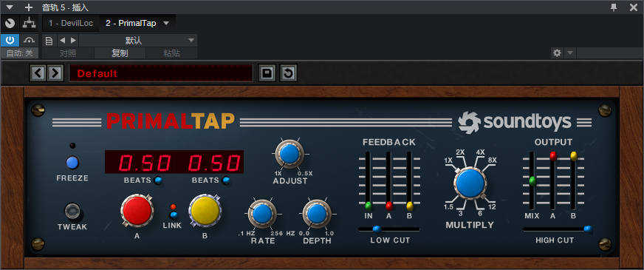Expand the arrow next to gear icon
Image resolution: width=644 pixels, height=270 pixels.
coord(570,53)
